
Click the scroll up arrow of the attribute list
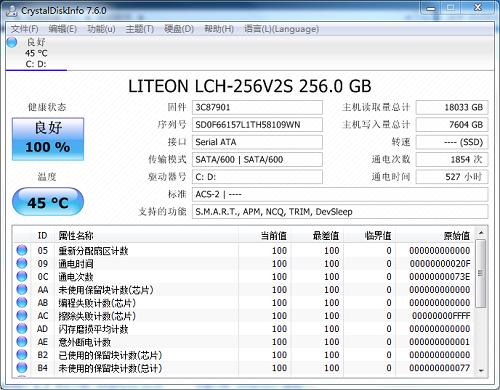[481, 233]
